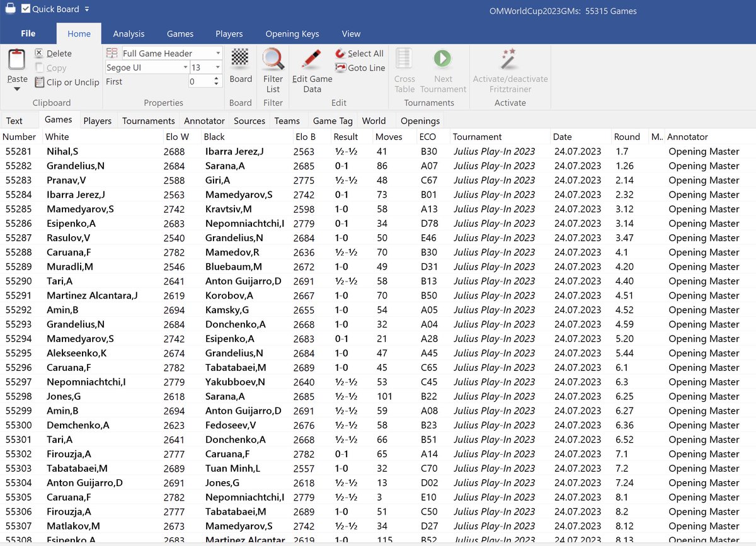Click the Paste clipboard icon

(17, 60)
